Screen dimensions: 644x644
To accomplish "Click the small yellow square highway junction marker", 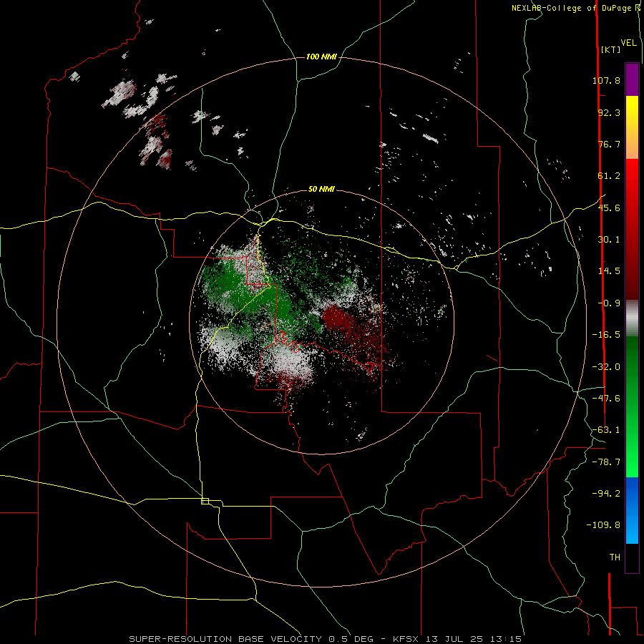I will (205, 501).
